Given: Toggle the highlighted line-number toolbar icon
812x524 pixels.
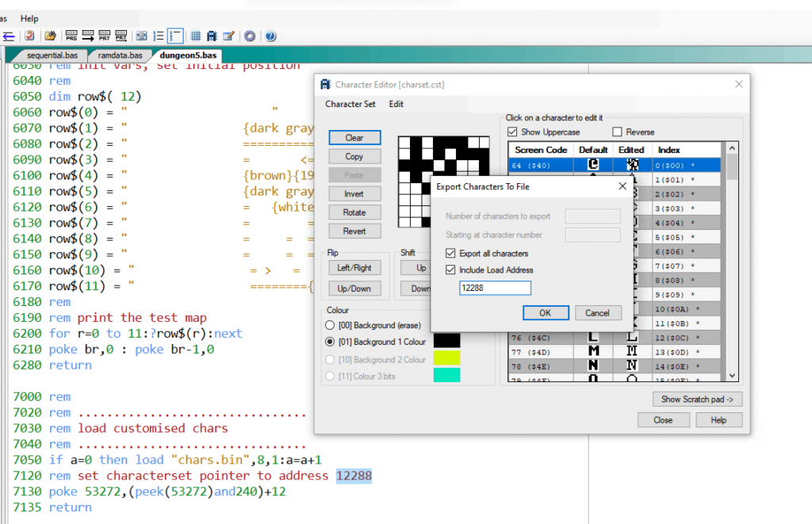Looking at the screenshot, I should pos(175,36).
